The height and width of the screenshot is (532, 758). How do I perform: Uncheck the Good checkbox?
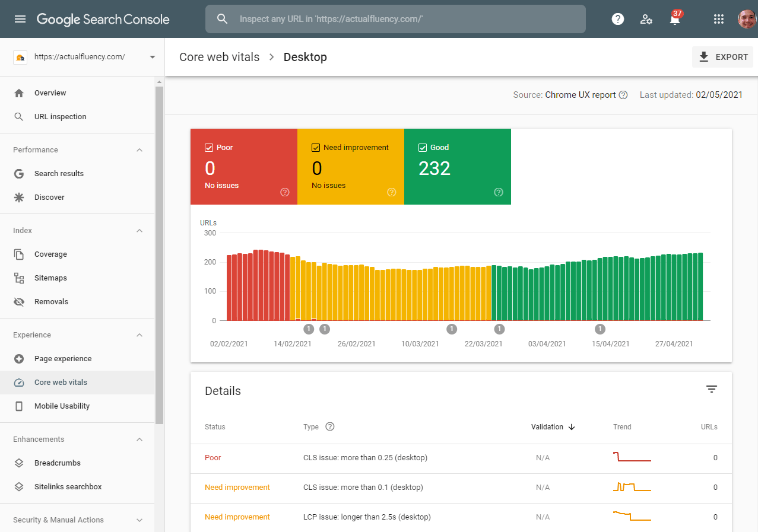click(x=423, y=148)
